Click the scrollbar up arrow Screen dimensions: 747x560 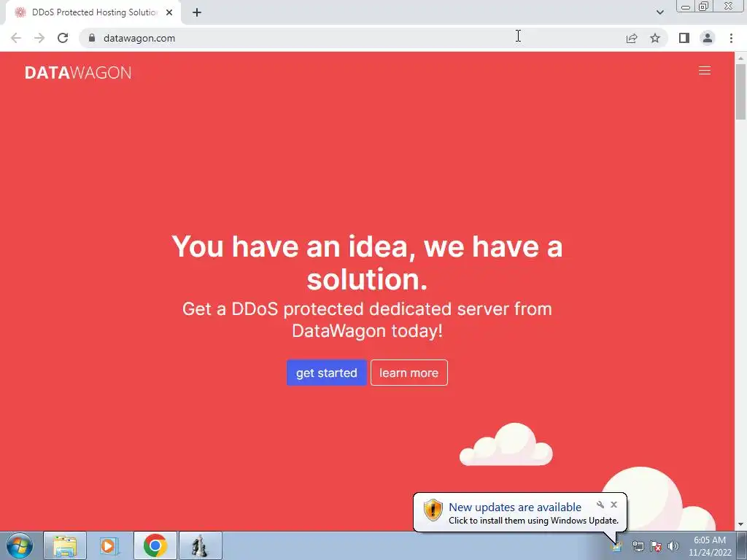pos(740,58)
